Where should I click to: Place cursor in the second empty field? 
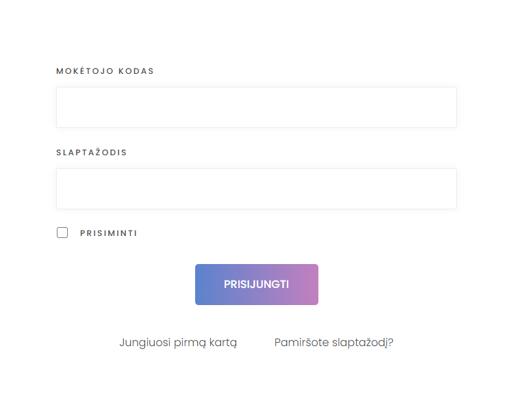tap(256, 189)
